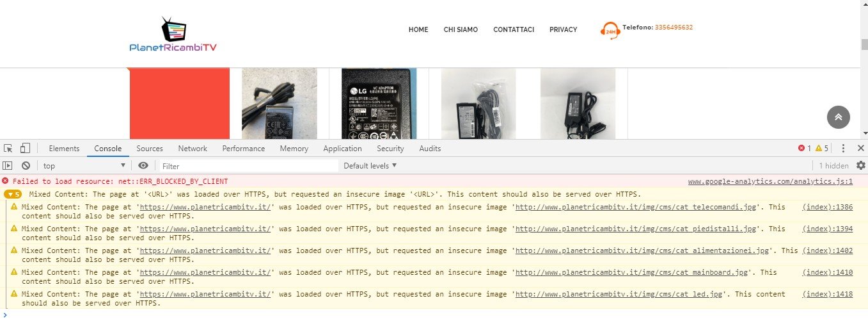
Task: Show the console sidebar
Action: coord(8,166)
